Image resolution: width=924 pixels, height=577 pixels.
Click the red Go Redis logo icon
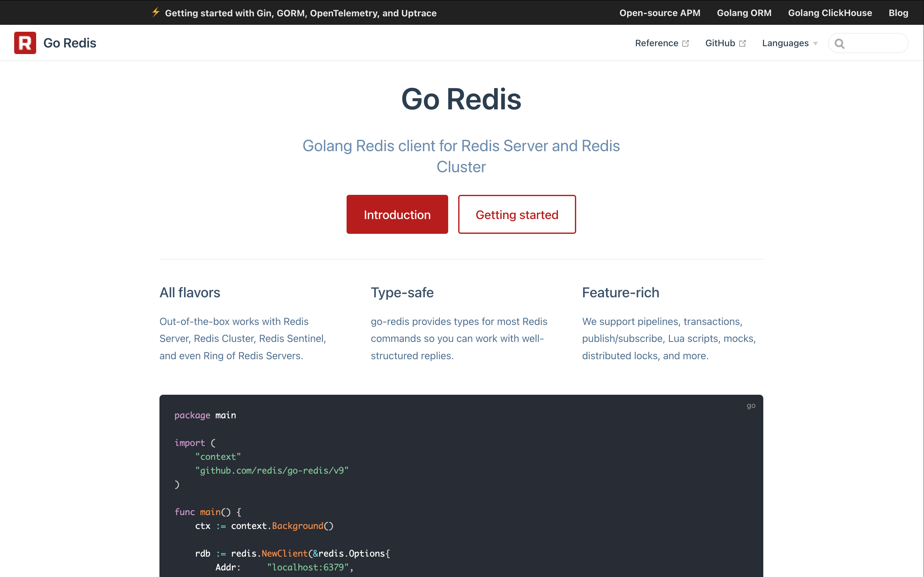25,43
